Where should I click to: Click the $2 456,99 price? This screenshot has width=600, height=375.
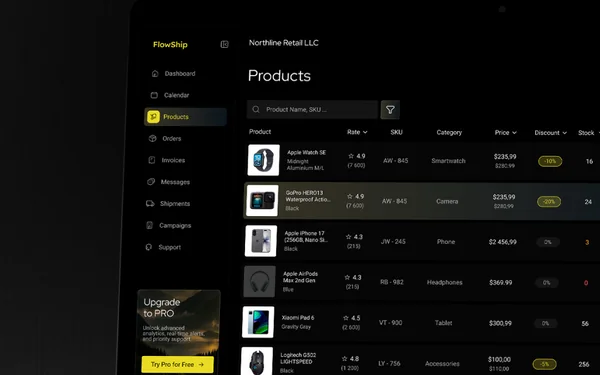(x=502, y=242)
